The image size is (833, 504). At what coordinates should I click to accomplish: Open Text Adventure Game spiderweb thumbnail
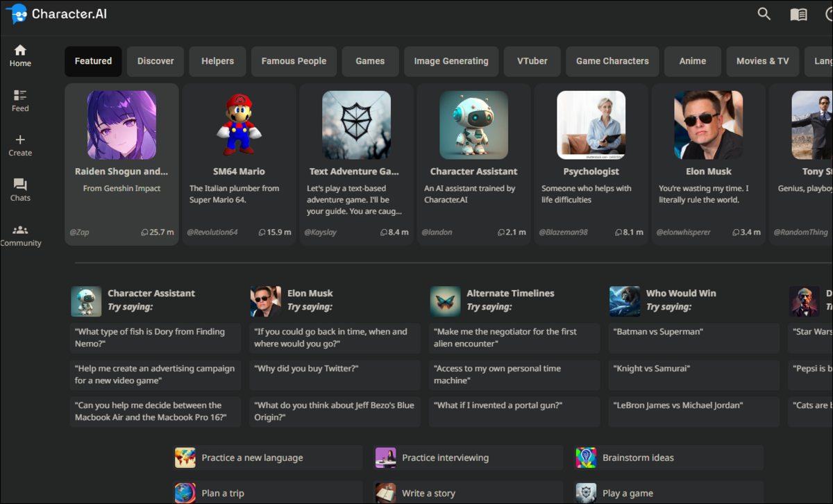tap(356, 125)
